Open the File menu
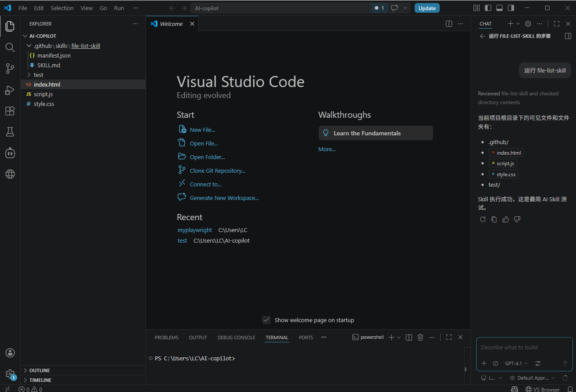The image size is (576, 392). coord(23,8)
